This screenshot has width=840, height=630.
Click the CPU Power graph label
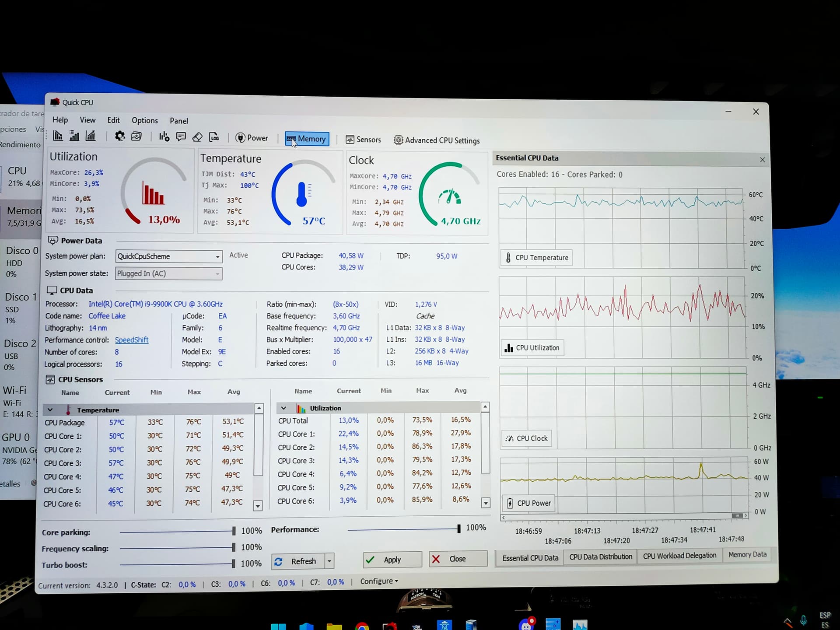528,503
